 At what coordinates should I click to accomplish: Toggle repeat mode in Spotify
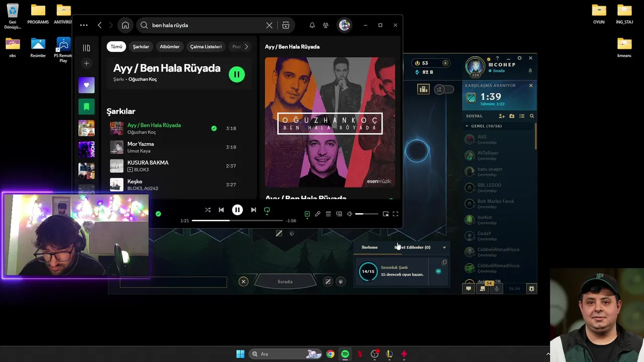[267, 210]
